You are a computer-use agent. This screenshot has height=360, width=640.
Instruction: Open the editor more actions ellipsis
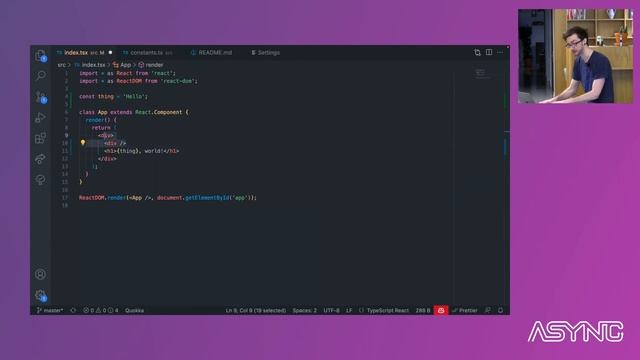coord(500,52)
